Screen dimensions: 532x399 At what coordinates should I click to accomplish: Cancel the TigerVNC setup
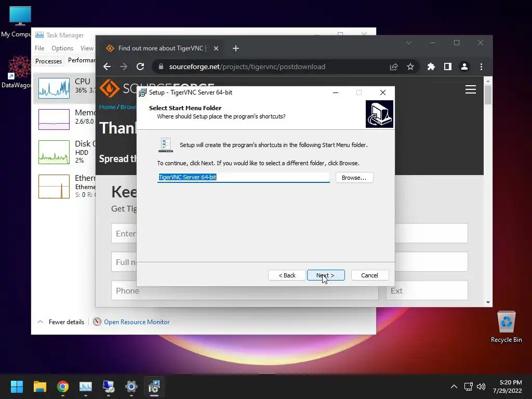369,275
